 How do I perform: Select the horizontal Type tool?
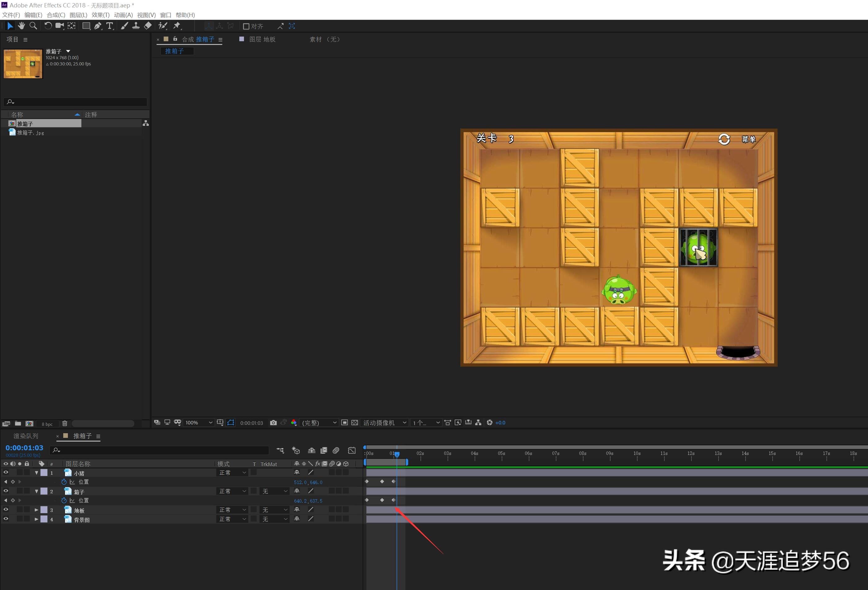[109, 26]
